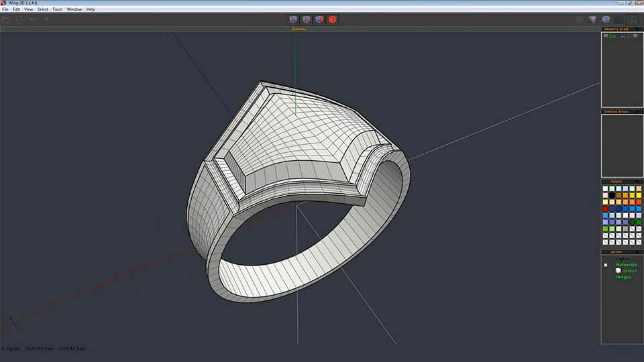This screenshot has height=362, width=644.
Task: Open the File menu
Action: (x=5, y=9)
